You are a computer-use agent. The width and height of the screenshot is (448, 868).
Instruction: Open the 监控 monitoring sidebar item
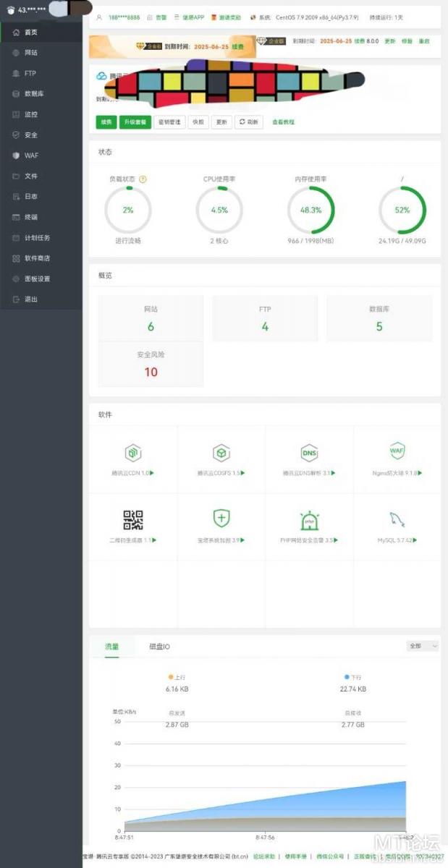coord(41,114)
